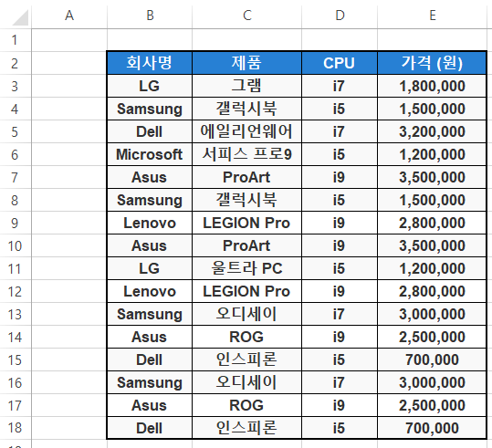492x448 pixels.
Task: Select the 2,800,000 cell in row 12
Action: pyautogui.click(x=432, y=291)
